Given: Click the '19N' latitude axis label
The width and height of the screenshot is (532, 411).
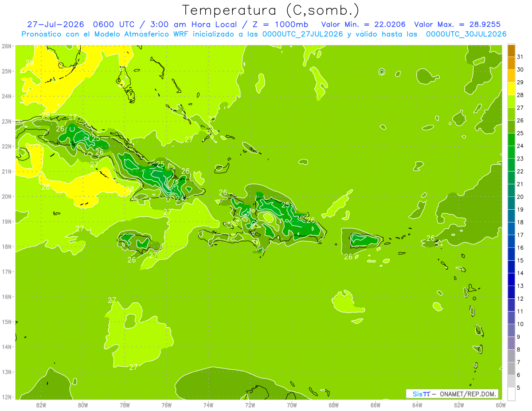Looking at the screenshot, I should 6,221.
